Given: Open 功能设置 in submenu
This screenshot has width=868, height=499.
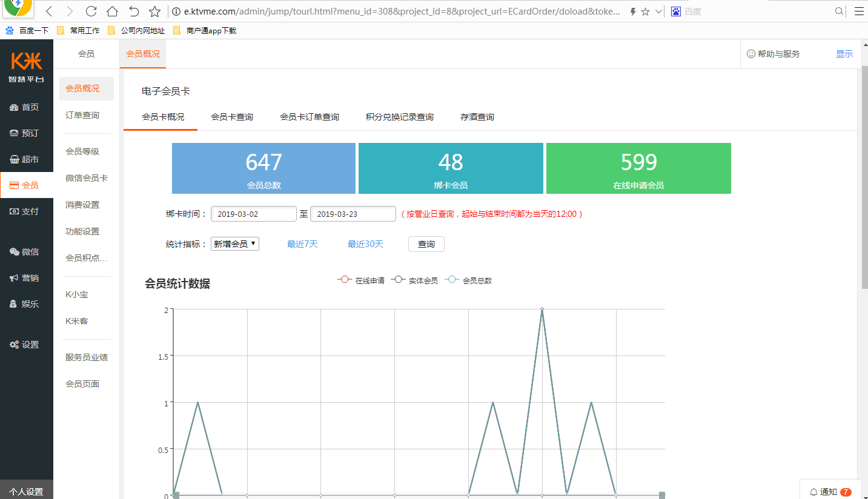Looking at the screenshot, I should pos(82,231).
